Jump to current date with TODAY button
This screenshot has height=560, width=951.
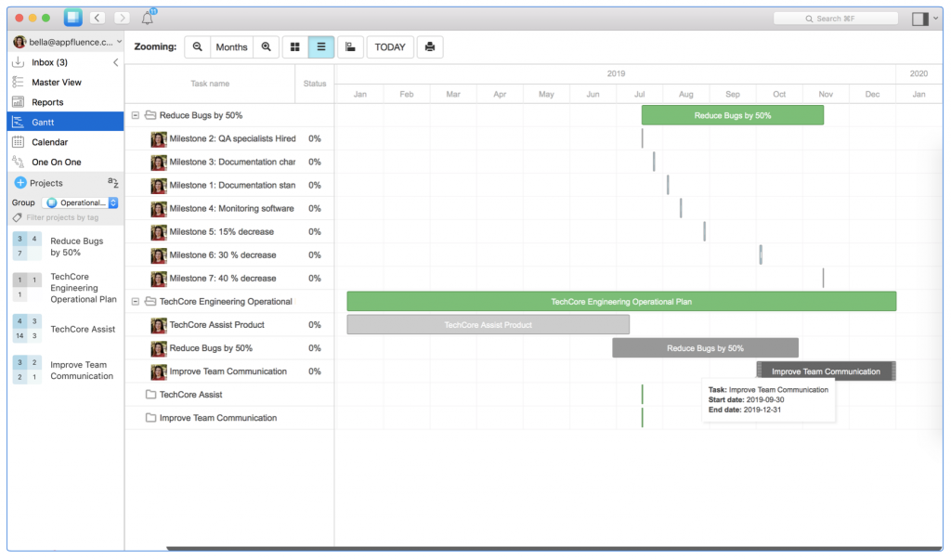pos(389,46)
